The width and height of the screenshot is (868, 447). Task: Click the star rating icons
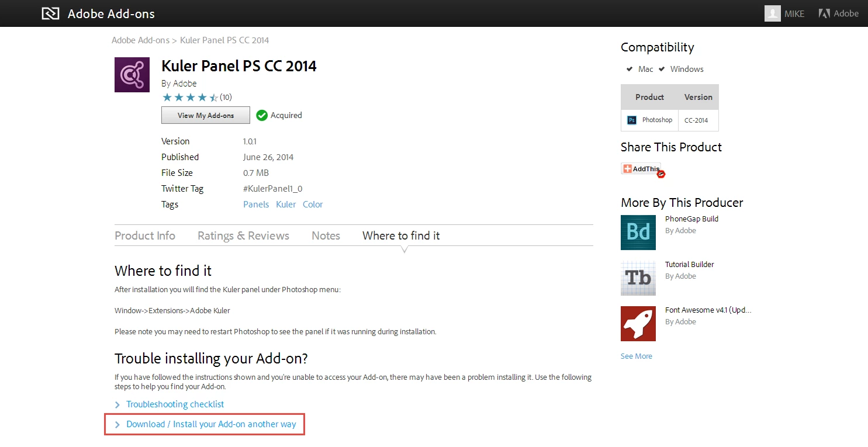click(190, 98)
